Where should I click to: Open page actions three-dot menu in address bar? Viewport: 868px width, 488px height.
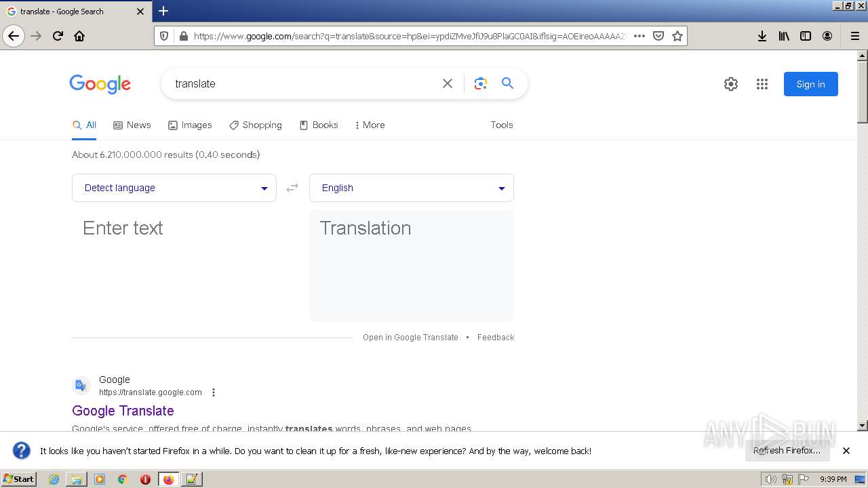639,36
